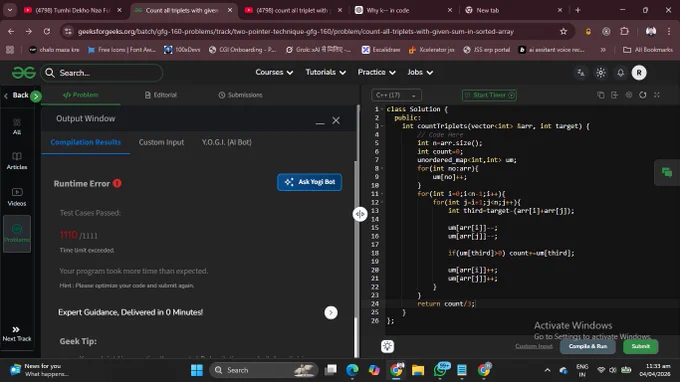Open the Windows Start menu
This screenshot has height=382, width=680.
[197, 370]
